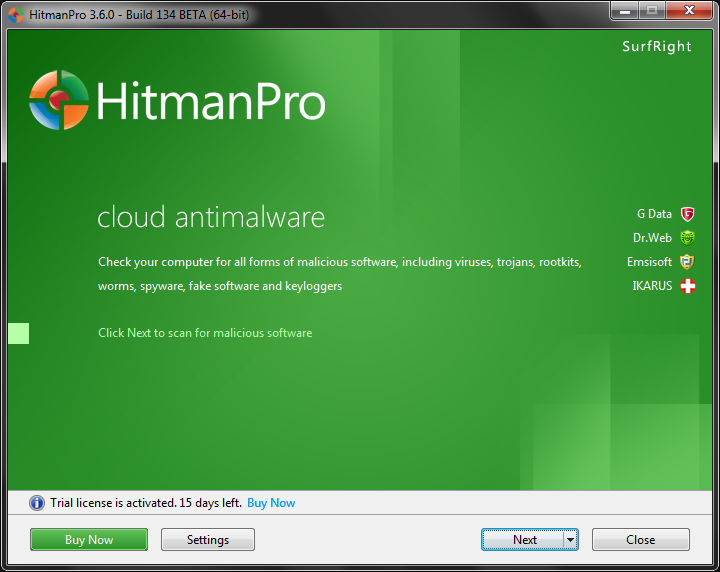The height and width of the screenshot is (572, 720).
Task: Click the SurfRight brand text
Action: [x=657, y=46]
